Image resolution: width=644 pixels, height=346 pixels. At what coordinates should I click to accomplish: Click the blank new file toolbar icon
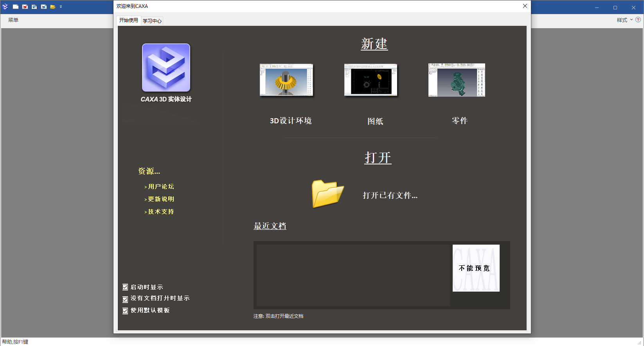pyautogui.click(x=16, y=7)
